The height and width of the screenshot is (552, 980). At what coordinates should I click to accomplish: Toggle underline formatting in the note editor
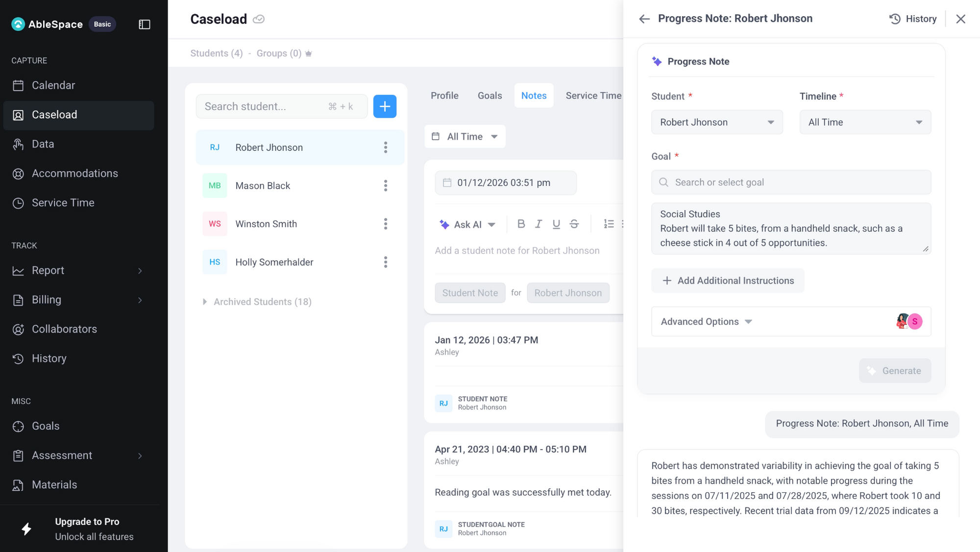click(x=556, y=224)
